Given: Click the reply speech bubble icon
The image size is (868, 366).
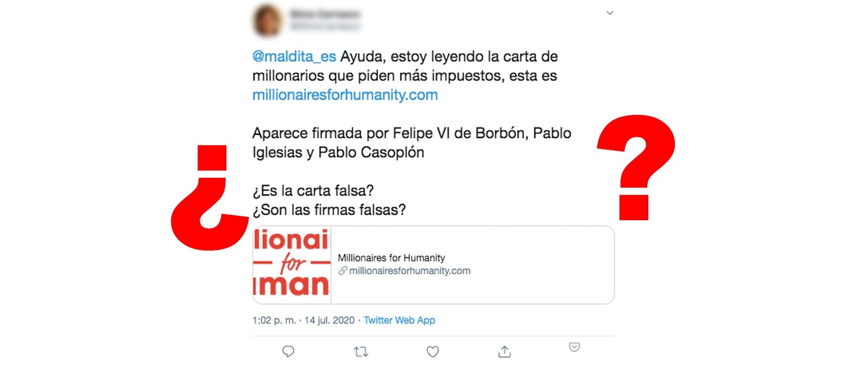Looking at the screenshot, I should pos(288,352).
